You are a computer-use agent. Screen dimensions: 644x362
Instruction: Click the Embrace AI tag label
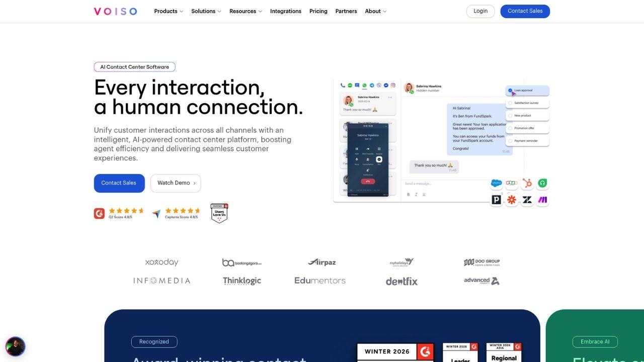(595, 342)
